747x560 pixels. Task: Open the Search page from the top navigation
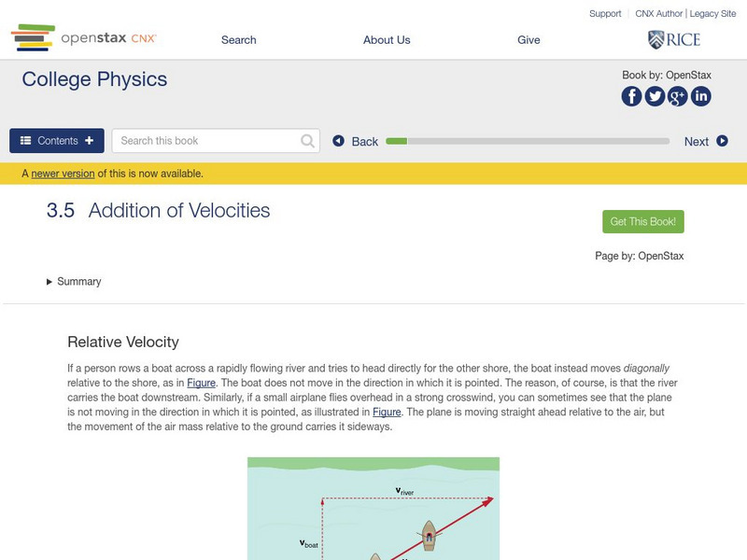238,40
